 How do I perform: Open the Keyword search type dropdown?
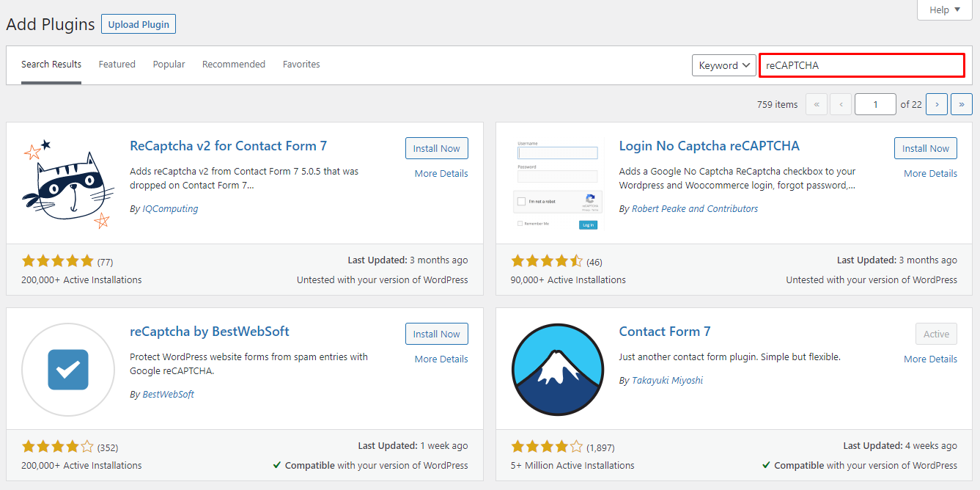point(723,65)
